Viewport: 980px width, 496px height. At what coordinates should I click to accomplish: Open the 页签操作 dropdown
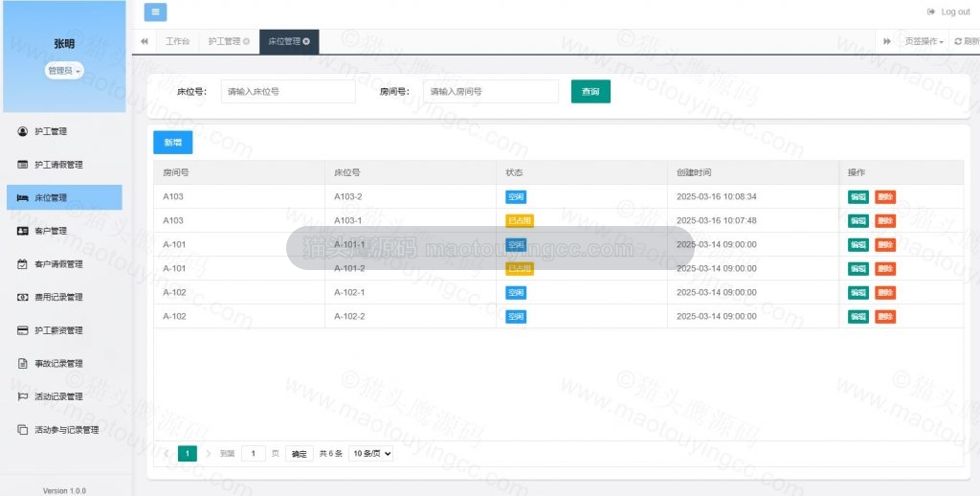[924, 41]
